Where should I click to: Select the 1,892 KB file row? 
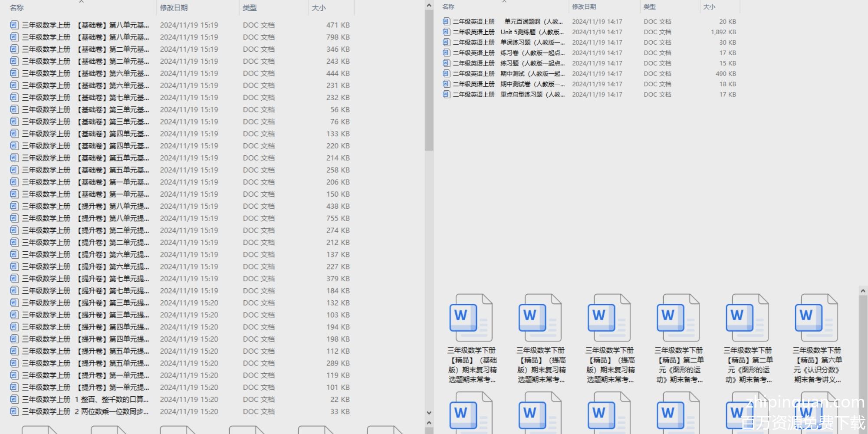[532, 32]
